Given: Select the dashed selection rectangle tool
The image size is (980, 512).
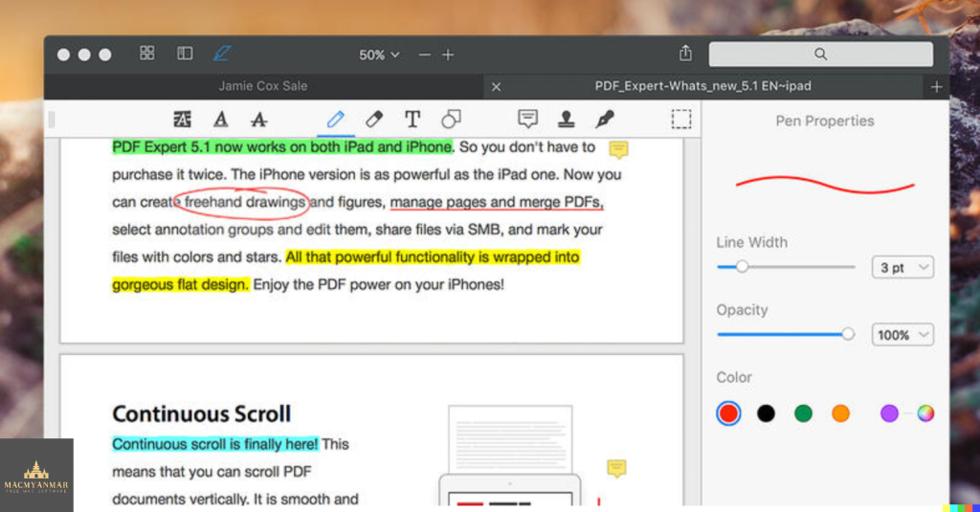Looking at the screenshot, I should 681,119.
